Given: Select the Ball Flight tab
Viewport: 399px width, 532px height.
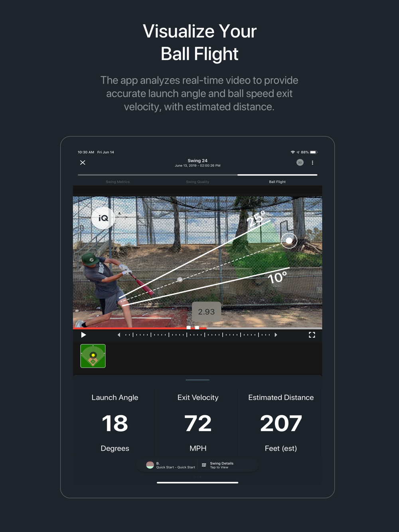Looking at the screenshot, I should click(277, 182).
